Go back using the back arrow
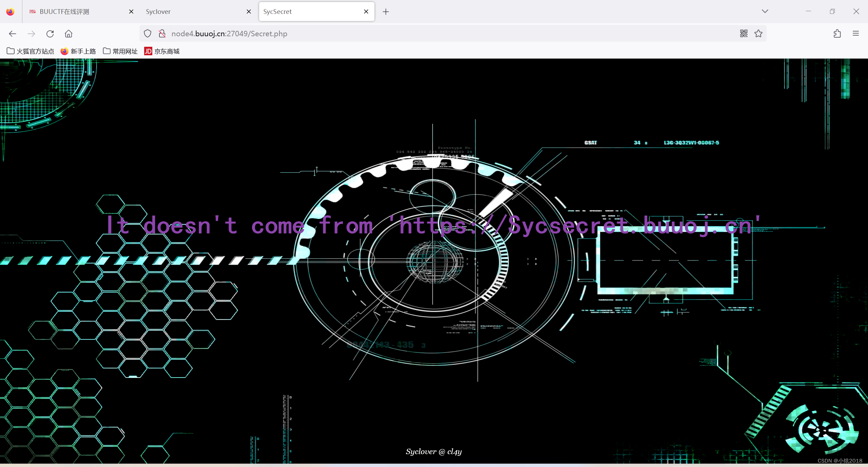 coord(13,34)
